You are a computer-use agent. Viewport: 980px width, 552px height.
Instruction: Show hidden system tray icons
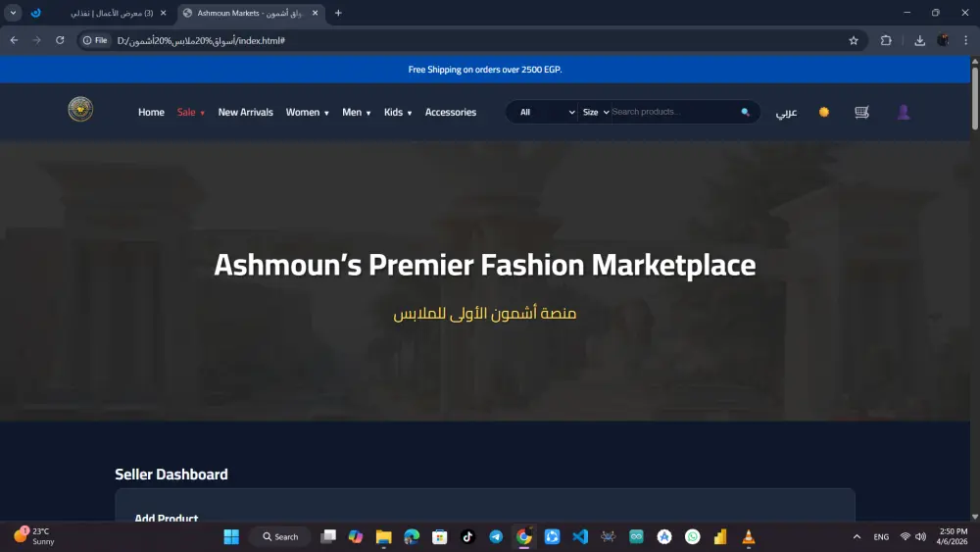click(857, 536)
